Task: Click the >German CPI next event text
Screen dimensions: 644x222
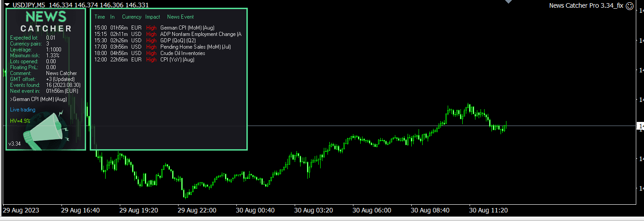Action: (x=38, y=99)
